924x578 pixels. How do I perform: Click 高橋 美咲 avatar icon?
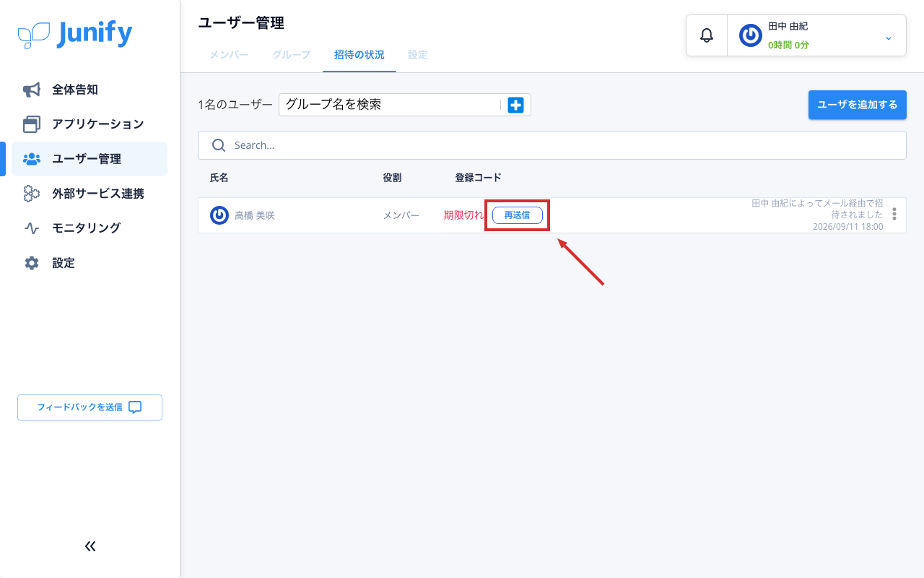pyautogui.click(x=219, y=215)
